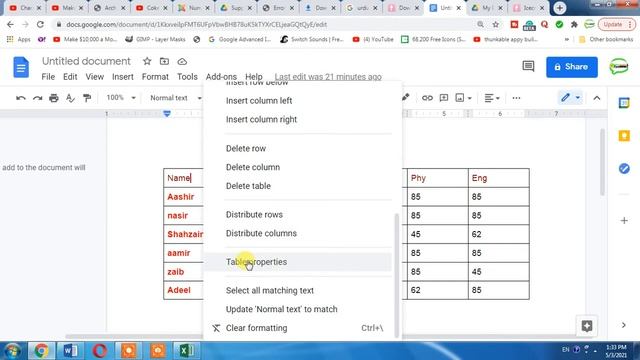This screenshot has height=360, width=640.
Task: Choose Delete row from menu
Action: pos(297,149)
